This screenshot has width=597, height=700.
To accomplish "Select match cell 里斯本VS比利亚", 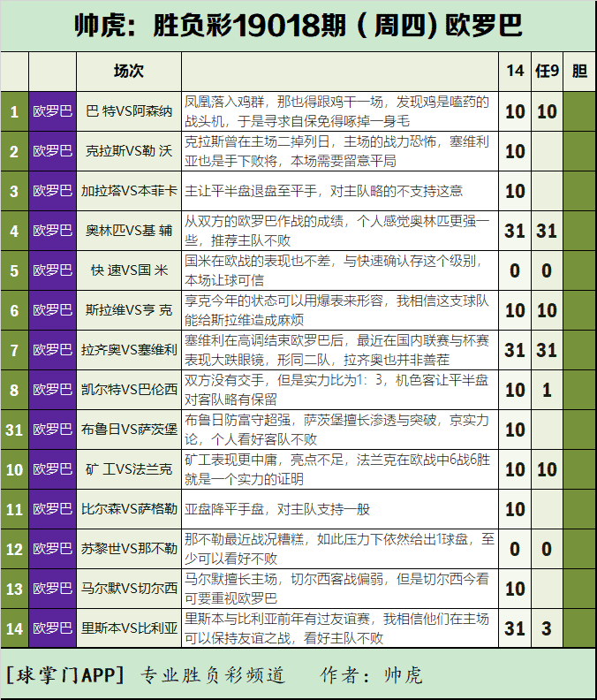I will coord(129,628).
